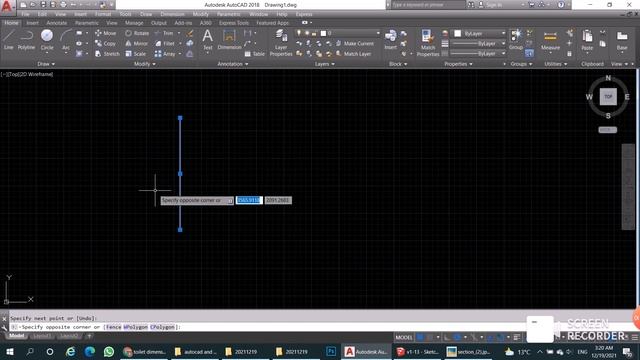This screenshot has height=360, width=640.
Task: Open the Format menu
Action: pyautogui.click(x=103, y=14)
